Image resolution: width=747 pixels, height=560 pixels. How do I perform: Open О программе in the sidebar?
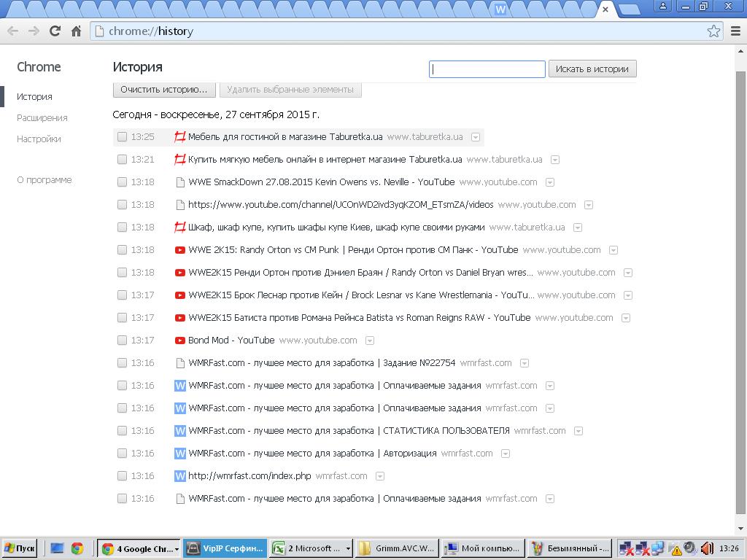coord(44,180)
